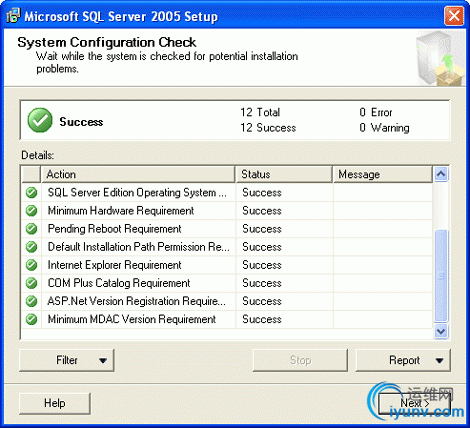
Task: Sort by the Action column header
Action: [x=138, y=174]
